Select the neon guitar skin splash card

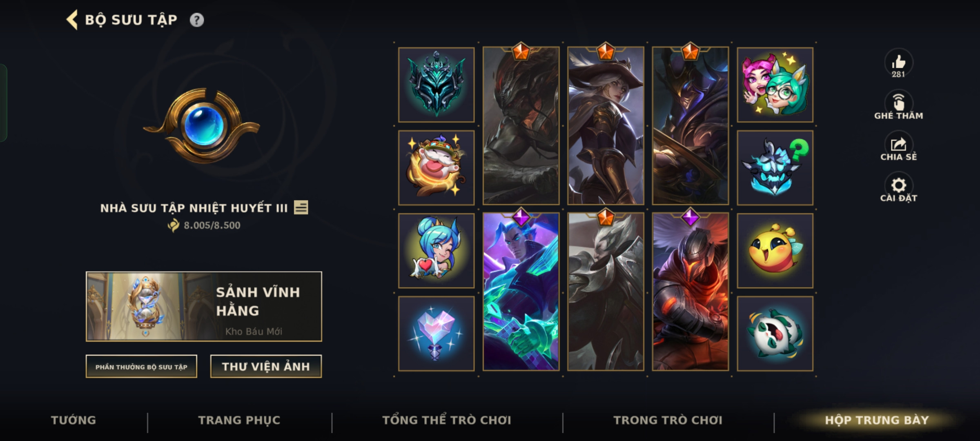pyautogui.click(x=521, y=292)
